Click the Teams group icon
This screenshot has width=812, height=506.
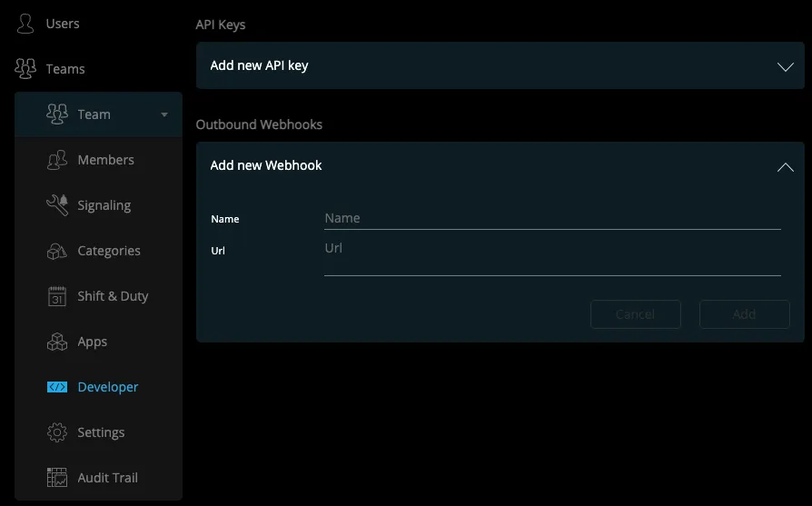point(25,69)
